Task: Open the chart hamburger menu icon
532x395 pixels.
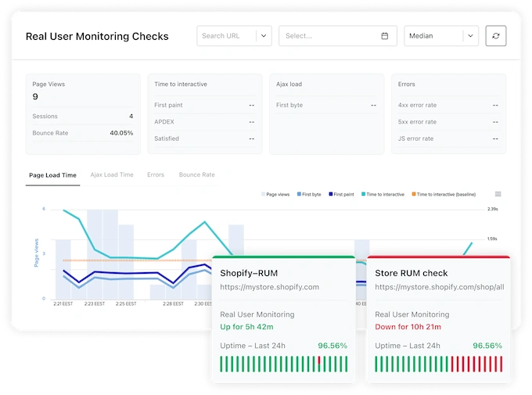Action: (498, 194)
